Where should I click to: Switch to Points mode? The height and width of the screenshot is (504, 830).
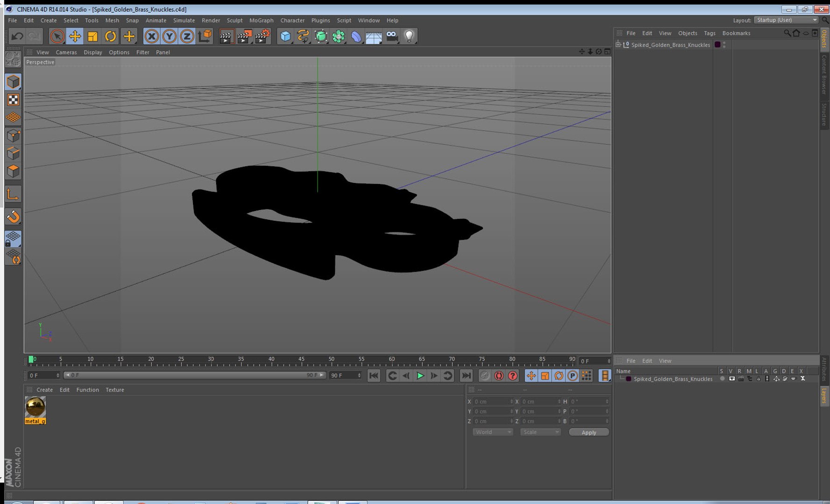pyautogui.click(x=13, y=135)
